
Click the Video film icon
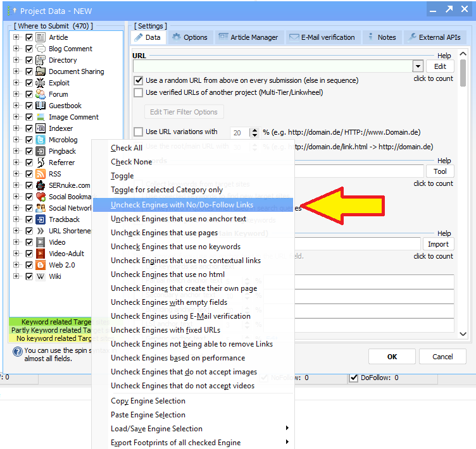pos(41,242)
